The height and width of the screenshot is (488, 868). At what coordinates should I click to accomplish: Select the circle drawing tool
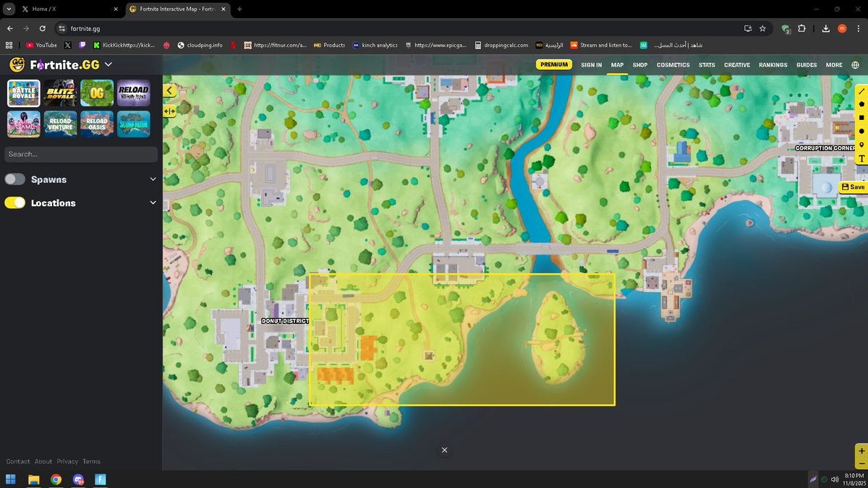click(861, 132)
